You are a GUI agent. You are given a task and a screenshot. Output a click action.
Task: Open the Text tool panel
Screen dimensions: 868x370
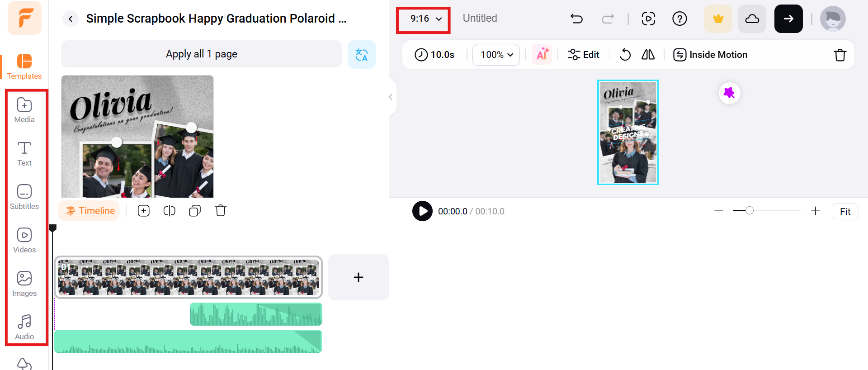(x=24, y=154)
